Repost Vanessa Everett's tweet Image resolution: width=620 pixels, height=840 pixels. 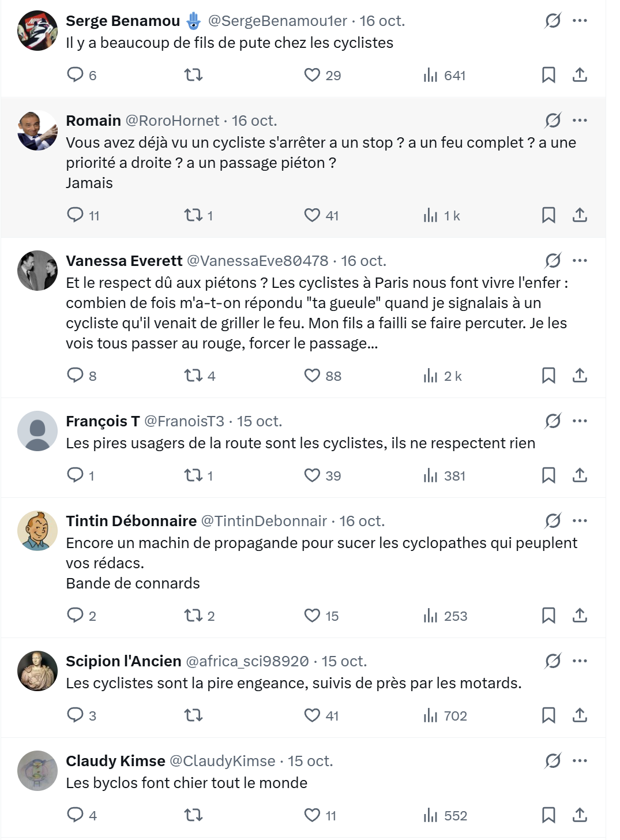(x=193, y=376)
